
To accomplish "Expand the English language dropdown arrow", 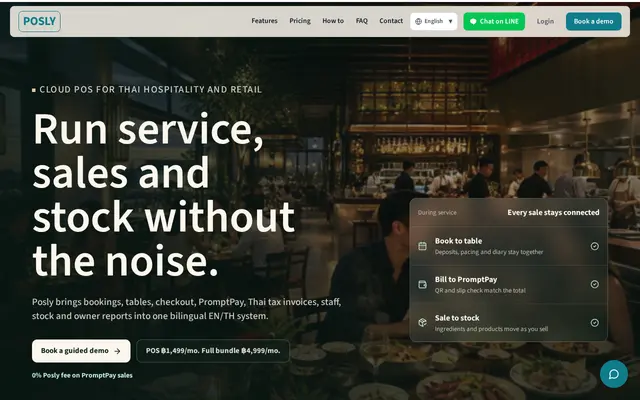I will (x=451, y=22).
